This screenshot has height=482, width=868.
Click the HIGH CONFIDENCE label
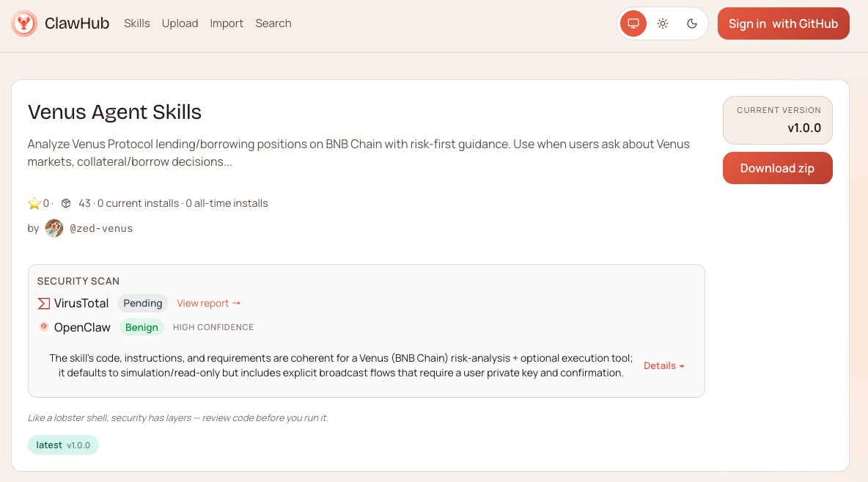(x=213, y=327)
